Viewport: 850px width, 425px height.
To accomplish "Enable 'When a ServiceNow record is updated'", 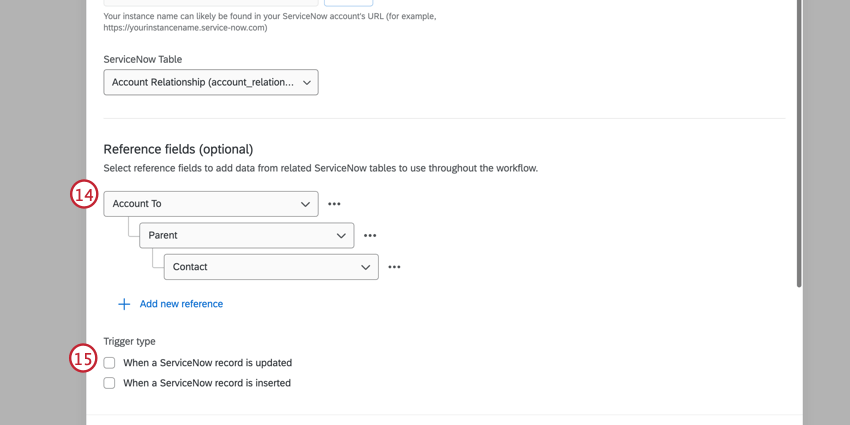I will click(109, 363).
